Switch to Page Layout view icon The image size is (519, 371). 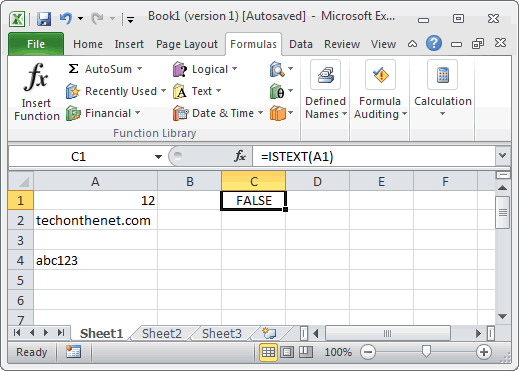287,352
